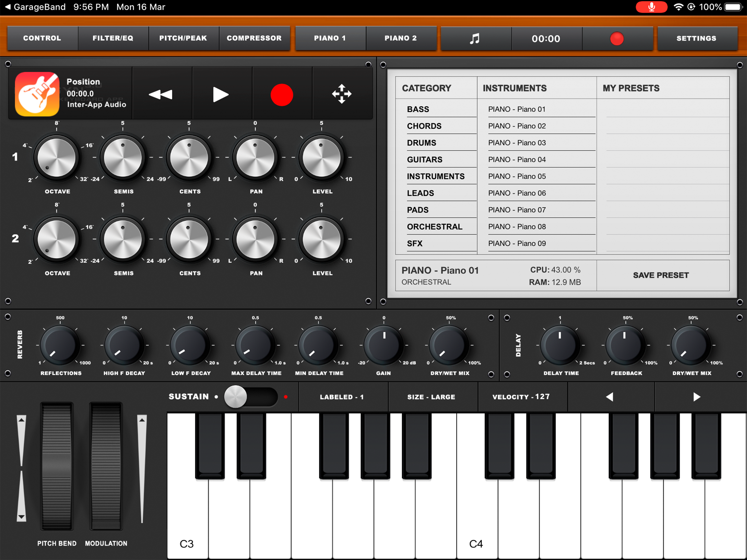Click the red record circle in transport panel

(282, 95)
